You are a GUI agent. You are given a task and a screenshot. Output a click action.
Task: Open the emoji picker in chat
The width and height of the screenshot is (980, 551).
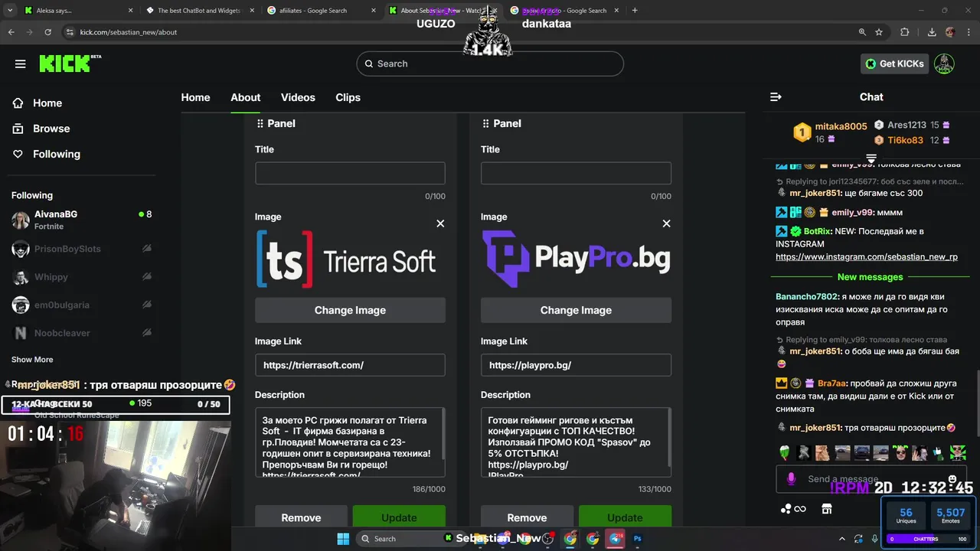pos(952,479)
